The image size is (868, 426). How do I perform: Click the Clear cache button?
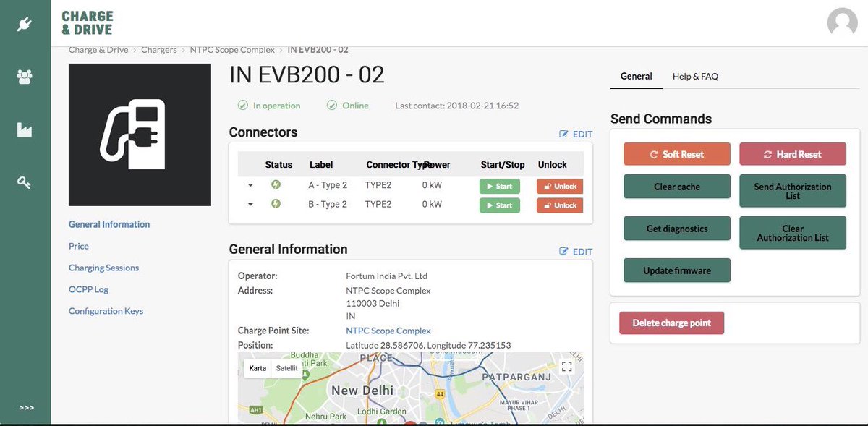(x=677, y=187)
